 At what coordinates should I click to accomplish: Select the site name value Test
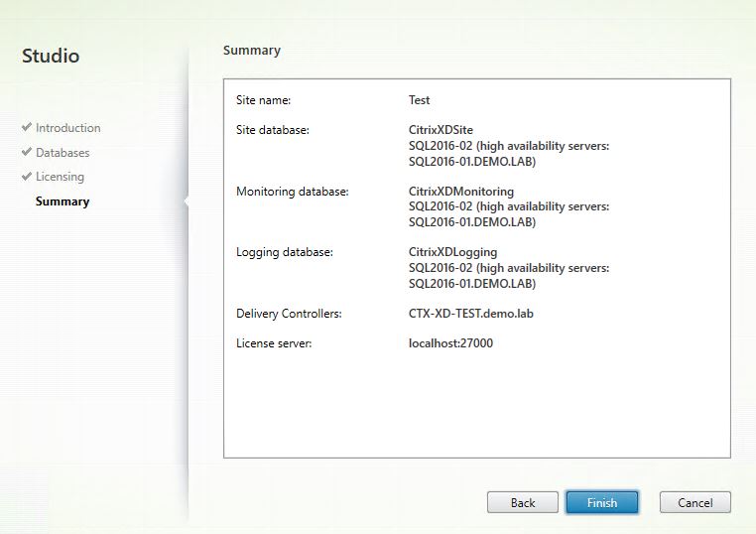click(x=419, y=100)
